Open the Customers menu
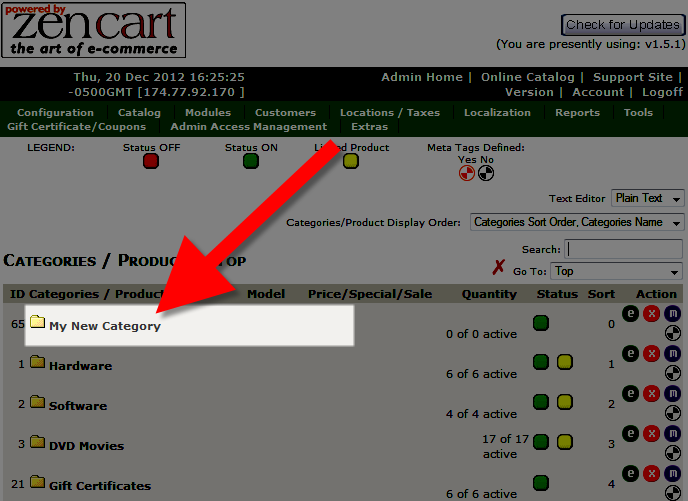688x501 pixels. [285, 113]
